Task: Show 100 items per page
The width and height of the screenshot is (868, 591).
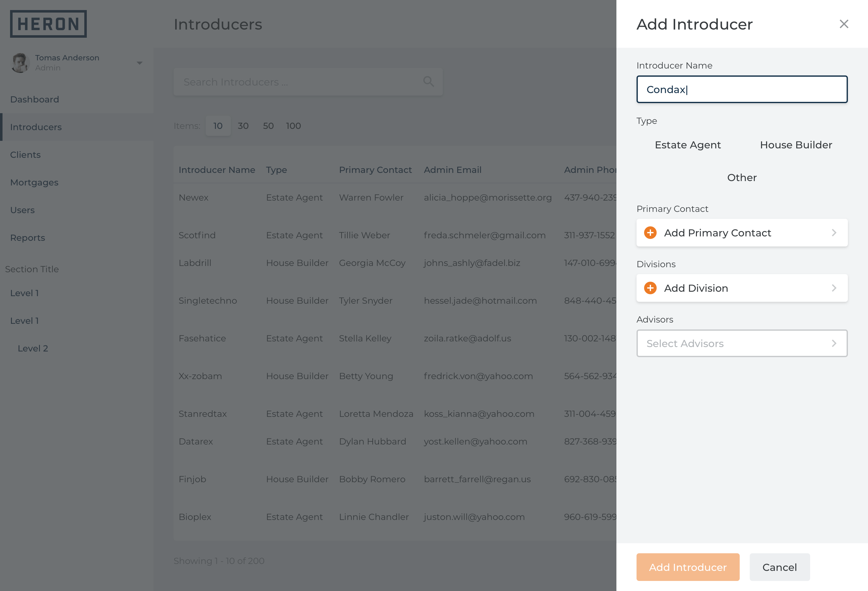Action: point(293,126)
